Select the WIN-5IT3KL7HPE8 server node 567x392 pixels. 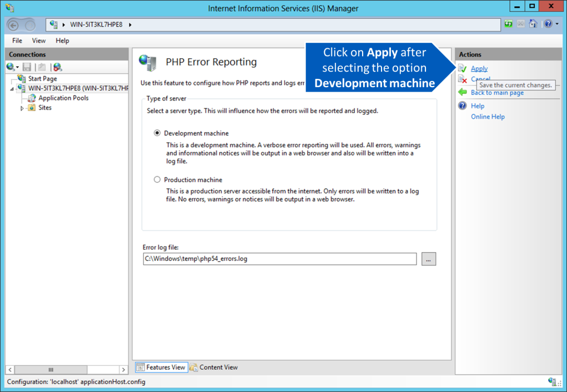[78, 88]
